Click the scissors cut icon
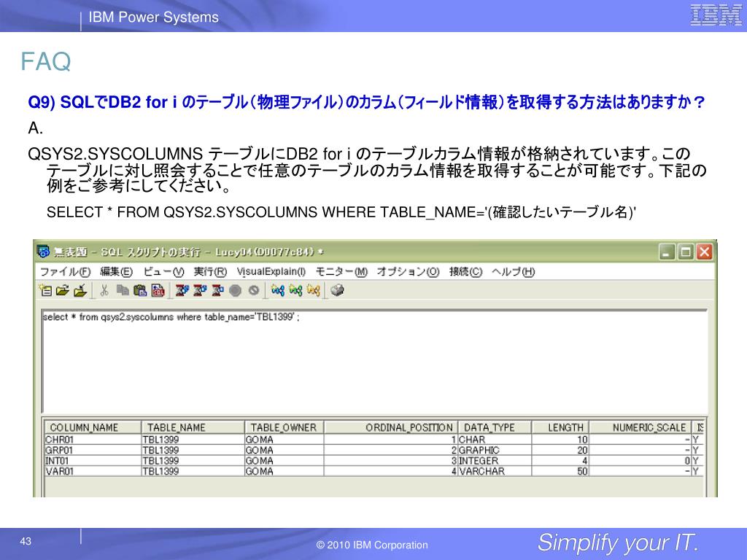Screen dimensions: 747x560 tap(104, 290)
